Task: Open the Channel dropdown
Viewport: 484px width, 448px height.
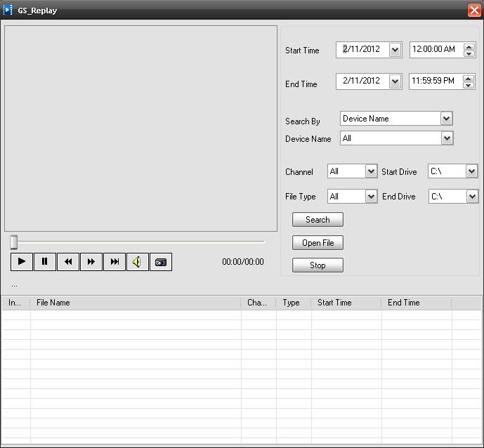Action: (x=371, y=171)
